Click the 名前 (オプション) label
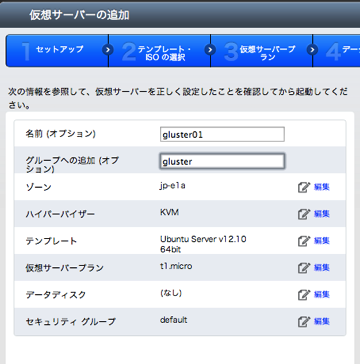 61,134
